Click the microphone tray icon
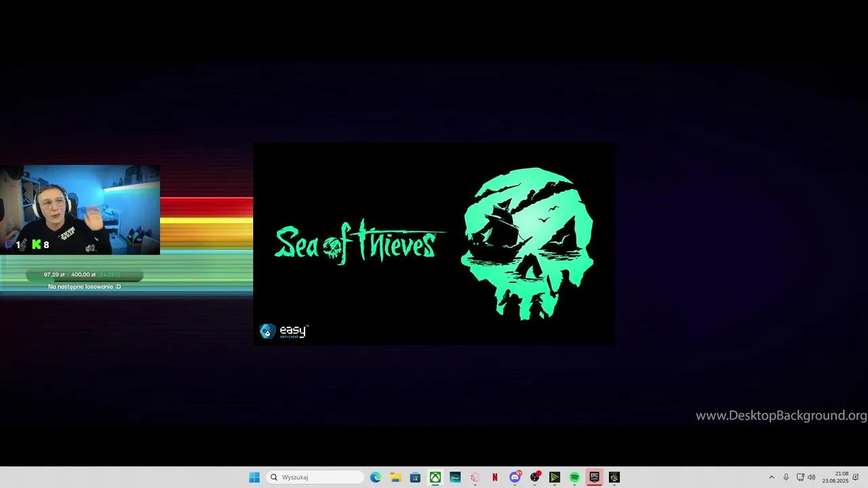868x488 pixels. click(786, 477)
